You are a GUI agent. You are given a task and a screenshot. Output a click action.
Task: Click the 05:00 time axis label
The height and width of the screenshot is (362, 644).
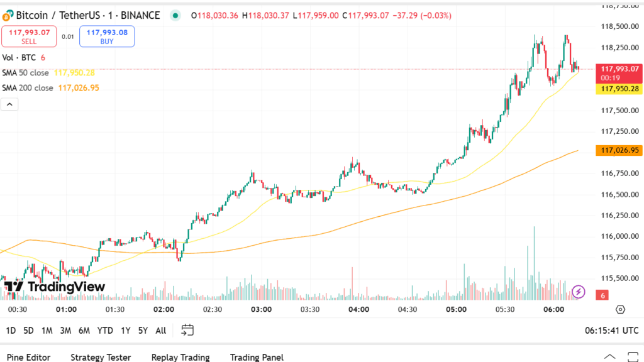coord(457,309)
